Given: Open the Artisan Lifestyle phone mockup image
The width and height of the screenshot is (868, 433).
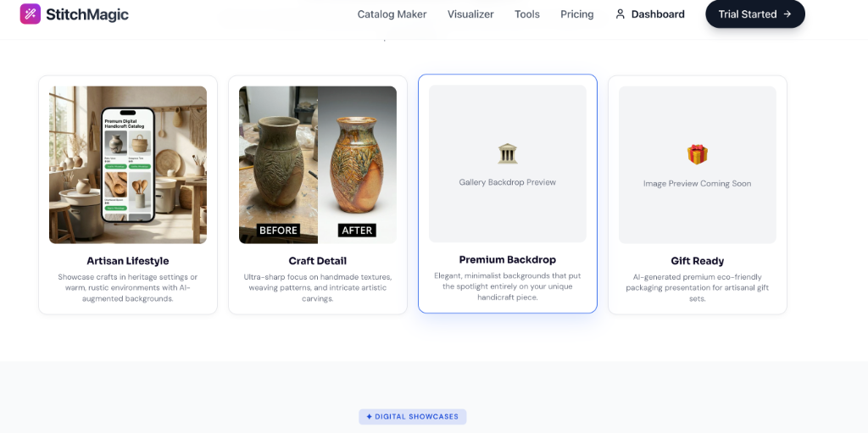Looking at the screenshot, I should pyautogui.click(x=128, y=164).
